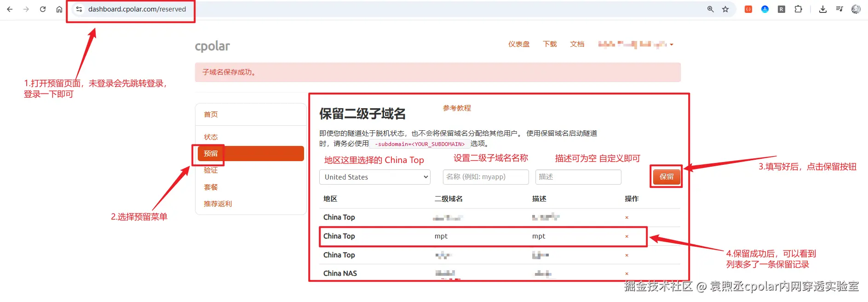Open the blue download-manager extension
The height and width of the screenshot is (302, 868).
pyautogui.click(x=765, y=9)
